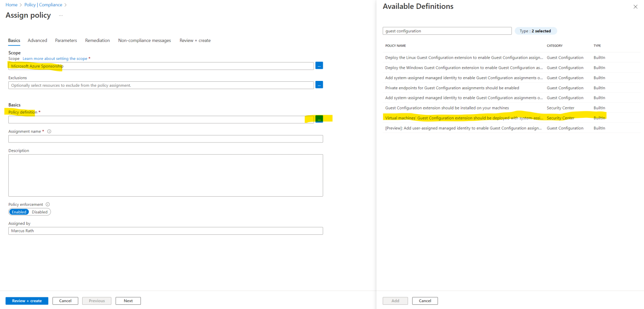Open the Exclusions resource picker ellipsis button
644x309 pixels.
(319, 85)
